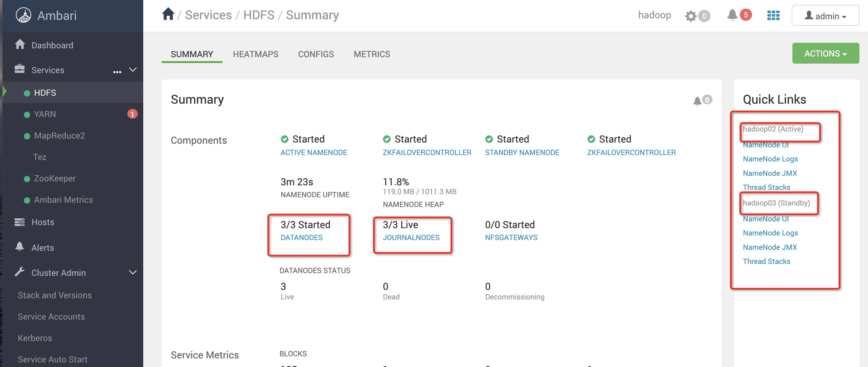Click the green check beside Active NameNode
The width and height of the screenshot is (868, 367).
pos(284,139)
